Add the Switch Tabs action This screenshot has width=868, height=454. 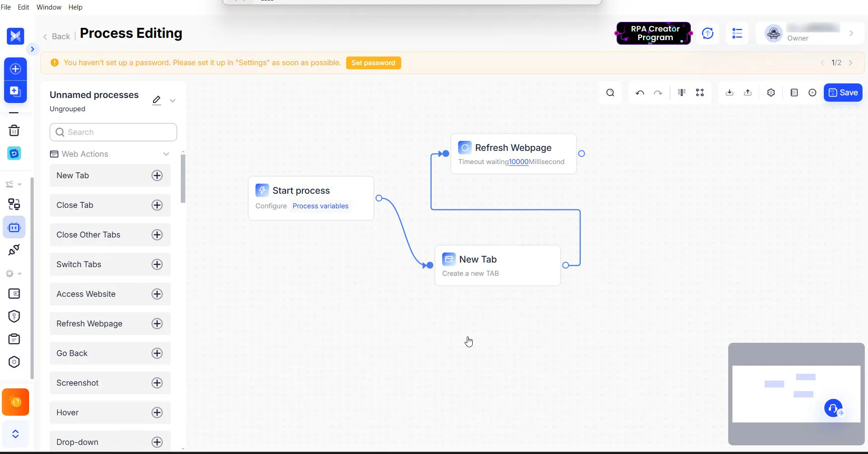pos(157,264)
